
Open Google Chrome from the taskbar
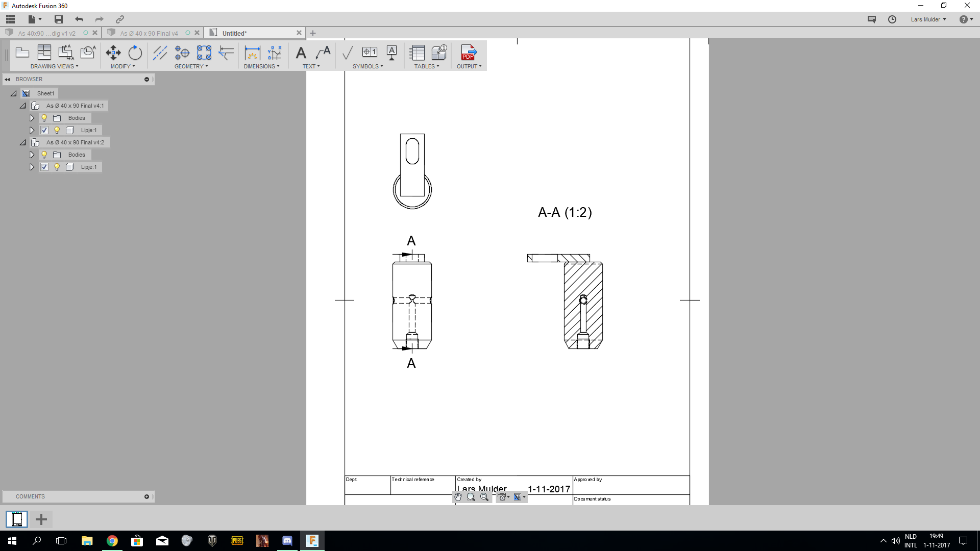[x=112, y=541]
